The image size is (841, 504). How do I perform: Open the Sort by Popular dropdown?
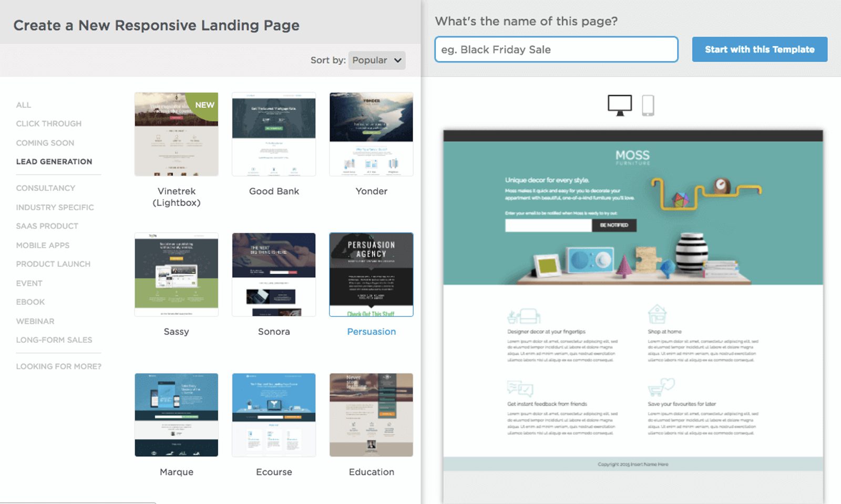point(376,60)
